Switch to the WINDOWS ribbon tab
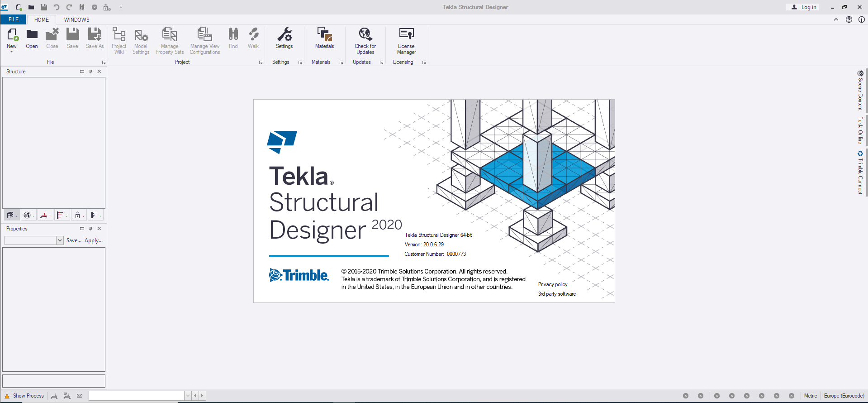868x403 pixels. [x=77, y=19]
